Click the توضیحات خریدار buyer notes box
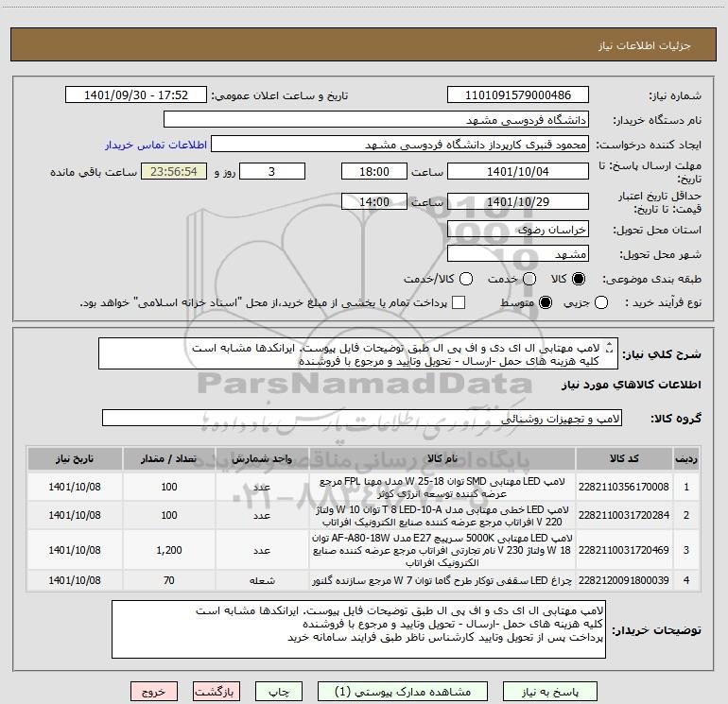Screen dimensions: 728x704 [x=358, y=629]
